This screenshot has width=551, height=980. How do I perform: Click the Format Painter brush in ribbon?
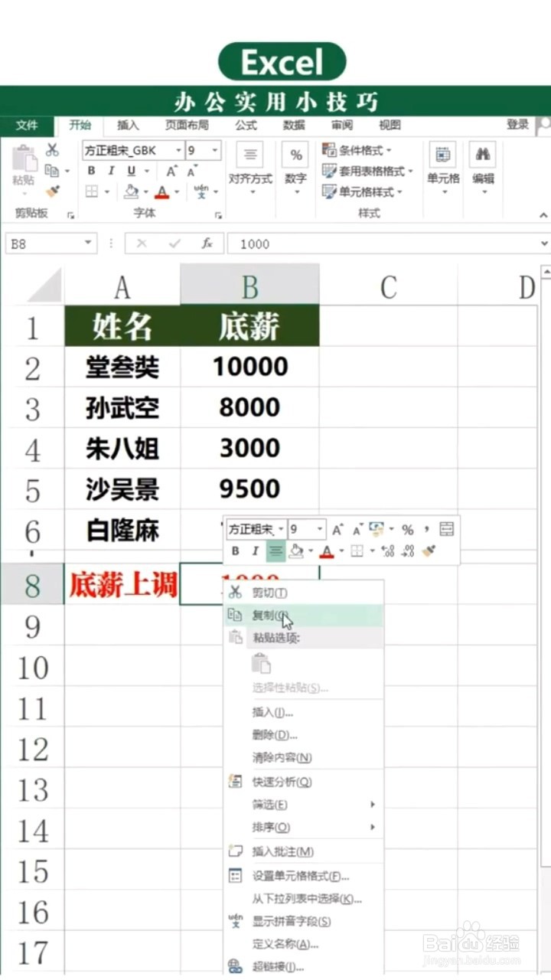click(x=53, y=191)
